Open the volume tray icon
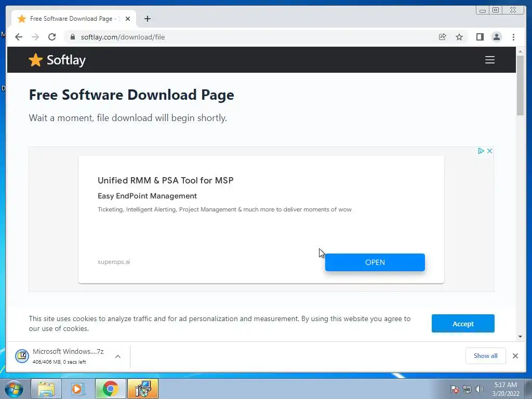532x399 pixels. click(480, 389)
